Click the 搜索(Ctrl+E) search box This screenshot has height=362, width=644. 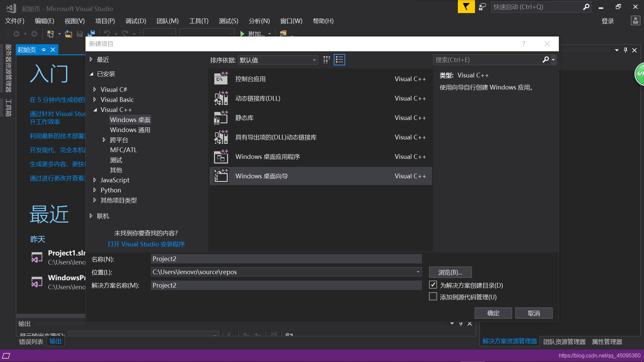pyautogui.click(x=487, y=60)
